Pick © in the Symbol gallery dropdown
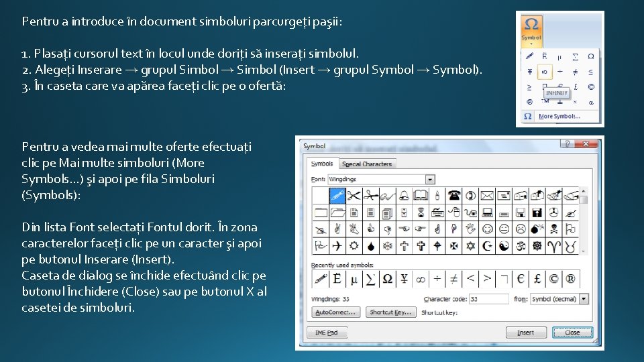This screenshot has width=644, height=362. pyautogui.click(x=590, y=87)
